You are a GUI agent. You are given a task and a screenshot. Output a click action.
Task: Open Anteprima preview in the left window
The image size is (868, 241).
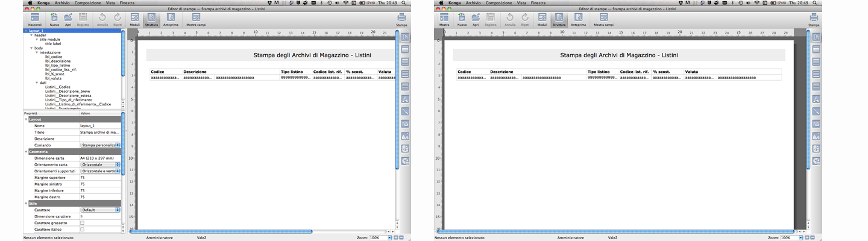pos(169,18)
